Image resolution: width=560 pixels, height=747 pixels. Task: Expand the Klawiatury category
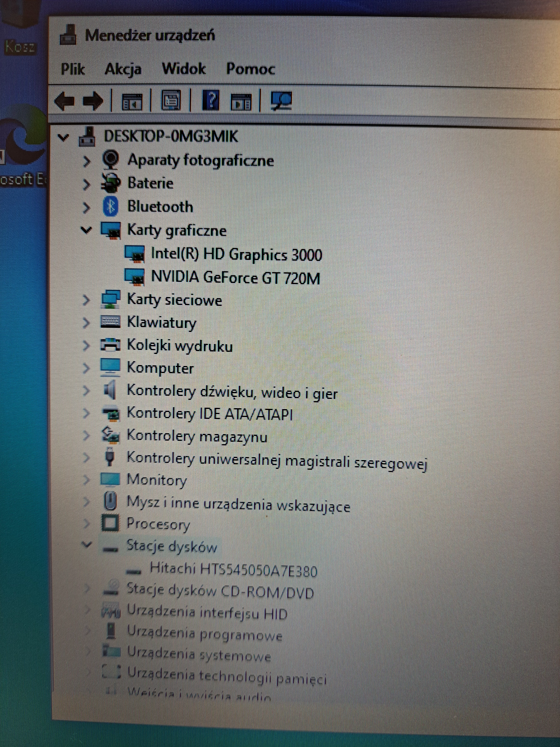pyautogui.click(x=86, y=323)
